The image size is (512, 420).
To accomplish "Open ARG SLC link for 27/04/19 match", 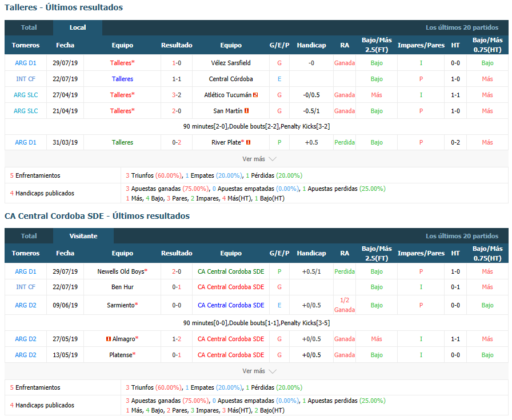I will click(x=26, y=95).
